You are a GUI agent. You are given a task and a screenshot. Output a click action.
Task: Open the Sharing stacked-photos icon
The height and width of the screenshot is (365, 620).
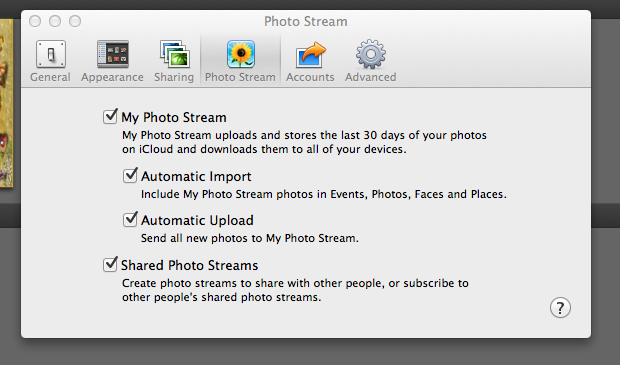point(174,54)
